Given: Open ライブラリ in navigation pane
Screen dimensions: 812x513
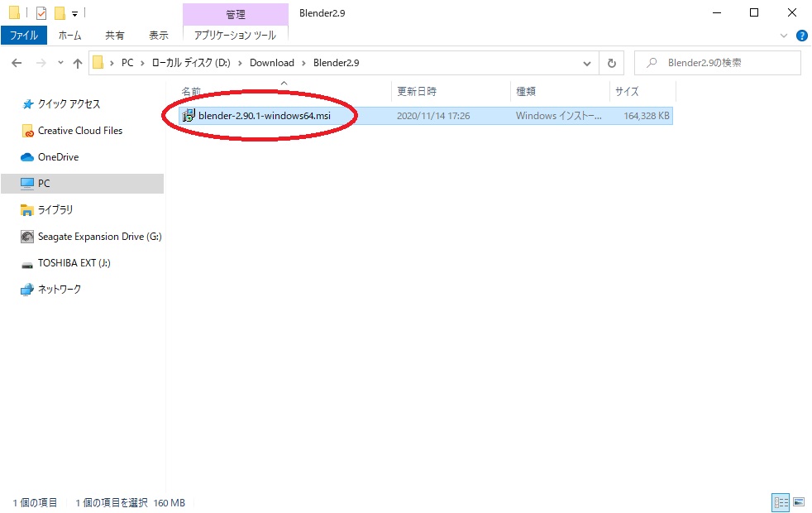Looking at the screenshot, I should 55,210.
